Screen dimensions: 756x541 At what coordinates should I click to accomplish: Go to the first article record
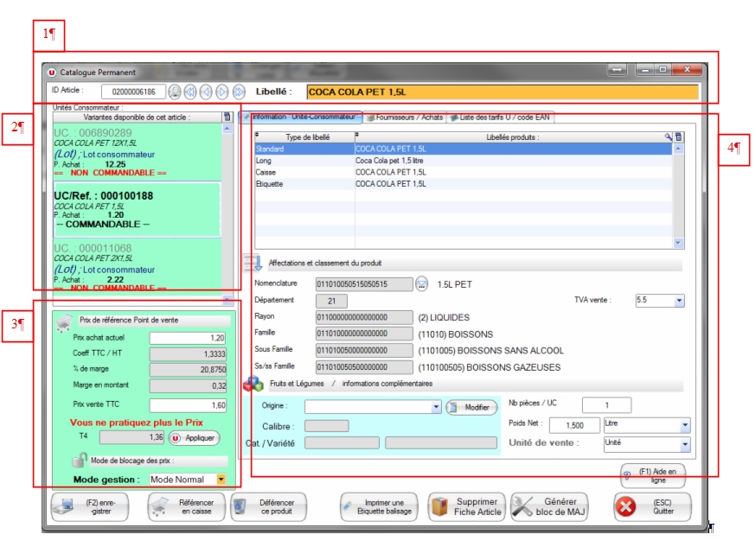pyautogui.click(x=190, y=92)
